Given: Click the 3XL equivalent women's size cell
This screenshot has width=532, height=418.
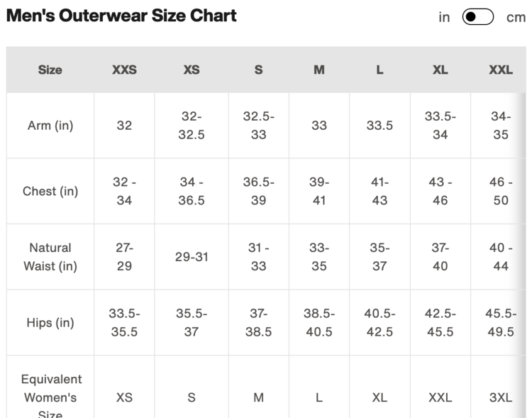Looking at the screenshot, I should [501, 397].
